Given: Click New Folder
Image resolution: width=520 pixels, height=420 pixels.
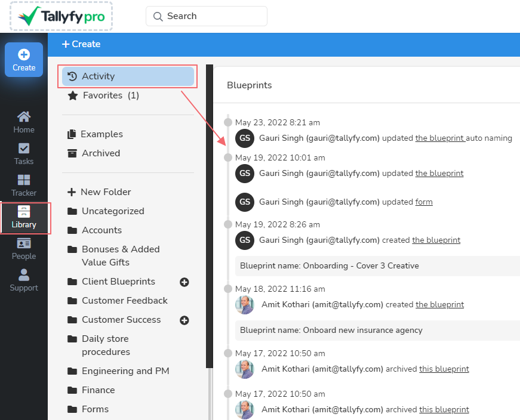Looking at the screenshot, I should click(106, 192).
